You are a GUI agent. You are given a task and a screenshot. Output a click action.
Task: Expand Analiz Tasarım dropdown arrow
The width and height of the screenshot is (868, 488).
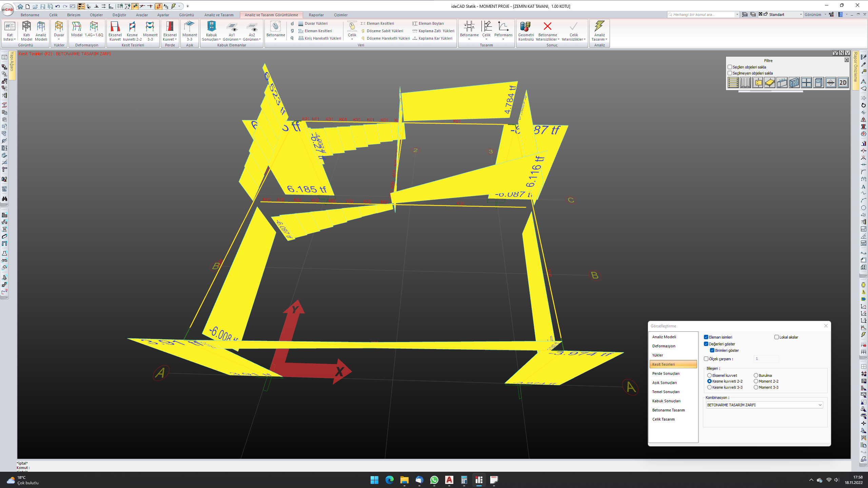[x=606, y=40]
